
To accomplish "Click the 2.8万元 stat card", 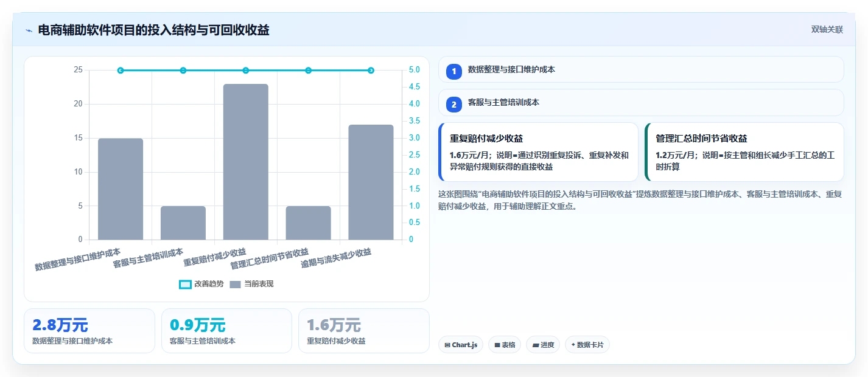I will pos(89,331).
